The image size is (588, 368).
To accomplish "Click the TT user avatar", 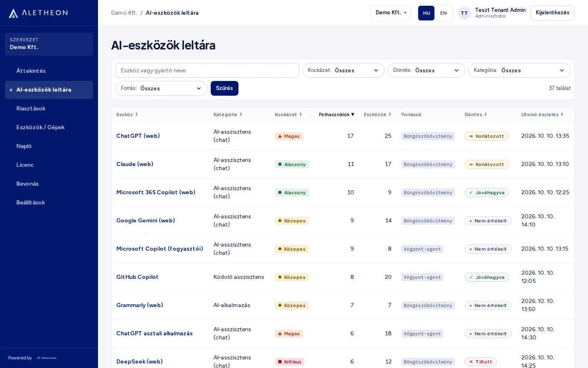I will click(x=464, y=13).
